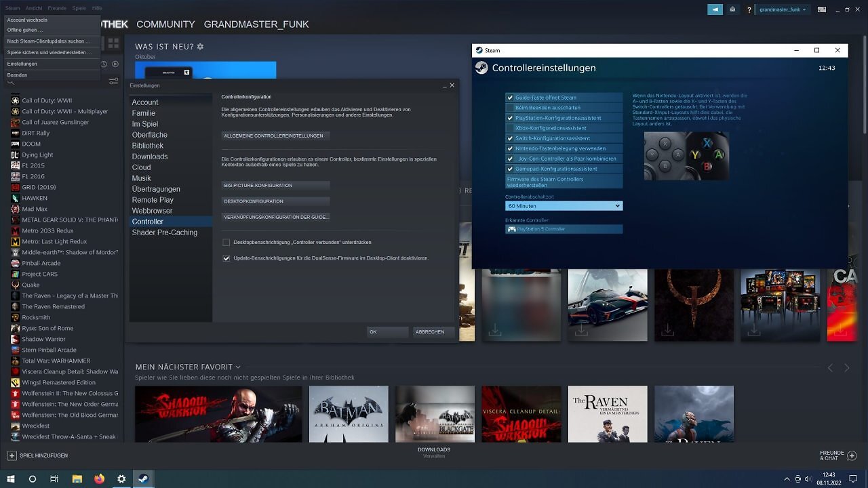868x488 pixels.
Task: Open Downloads Verwalten at bottom bar
Action: tap(434, 453)
